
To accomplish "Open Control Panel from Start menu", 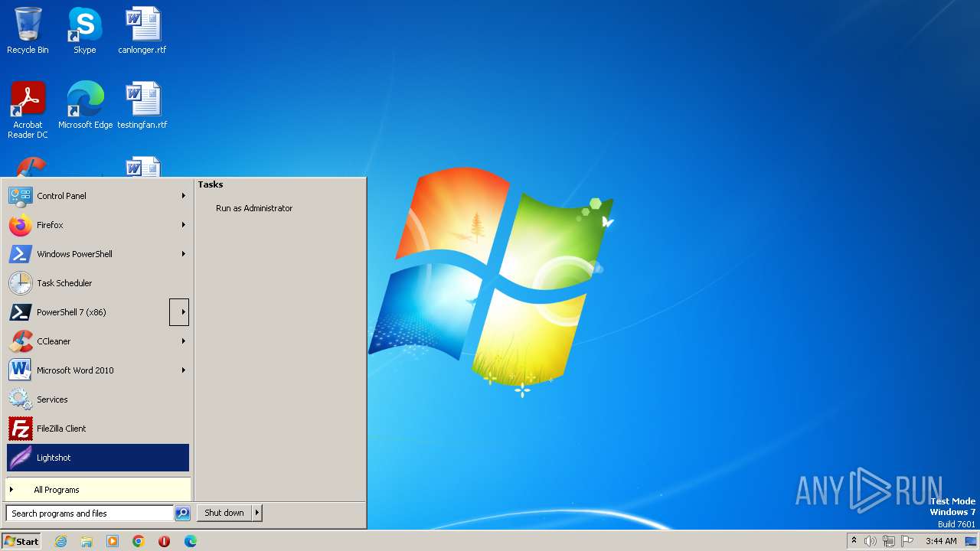I will coord(98,196).
